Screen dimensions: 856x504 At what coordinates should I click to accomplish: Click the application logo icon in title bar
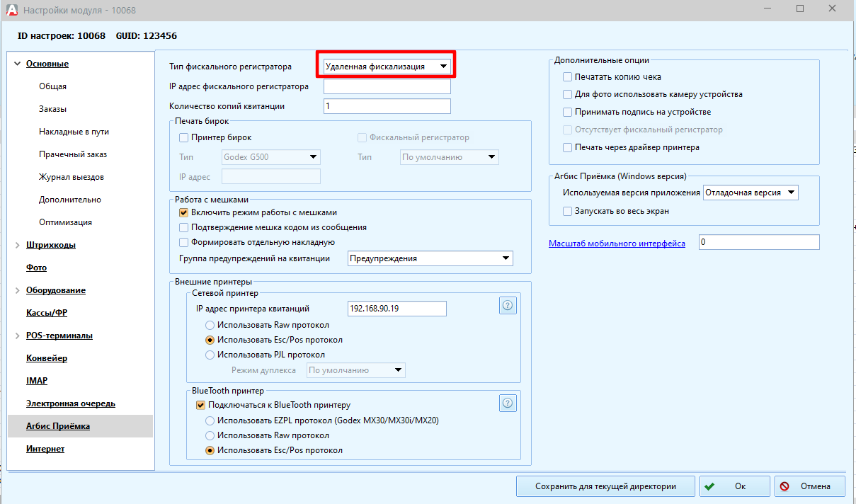point(11,11)
